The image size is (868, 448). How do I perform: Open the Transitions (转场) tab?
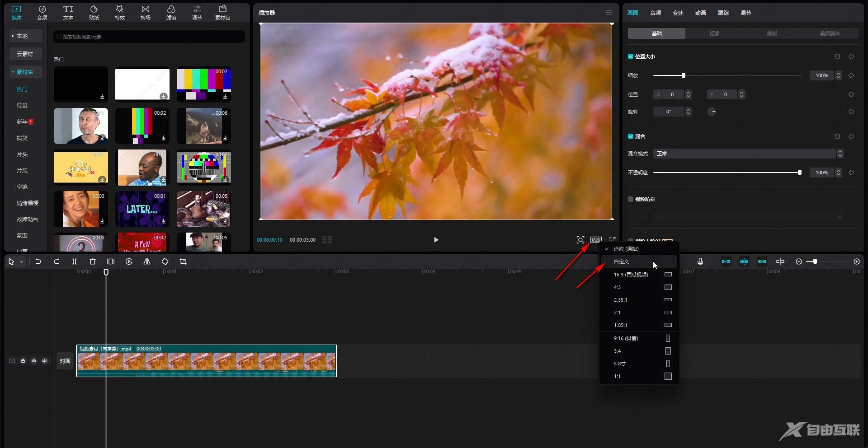click(x=145, y=13)
